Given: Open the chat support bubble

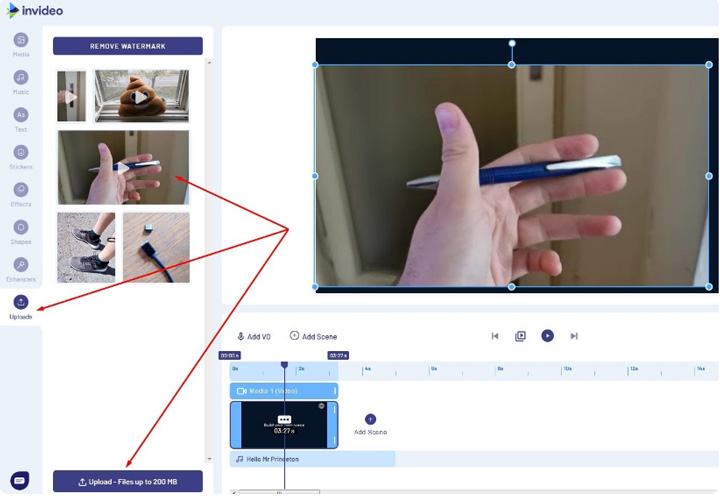Looking at the screenshot, I should (x=19, y=480).
